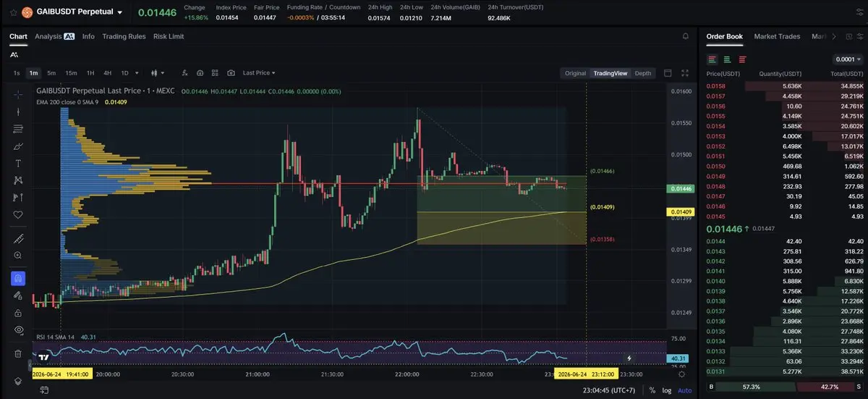Switch to the Market Trades tab
Screen dimensions: 868x399
[777, 36]
